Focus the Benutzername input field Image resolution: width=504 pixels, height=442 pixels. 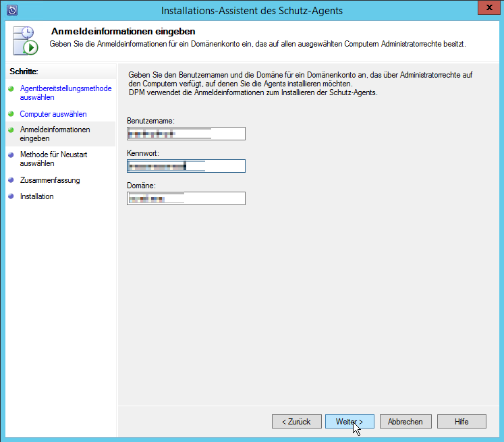click(186, 134)
